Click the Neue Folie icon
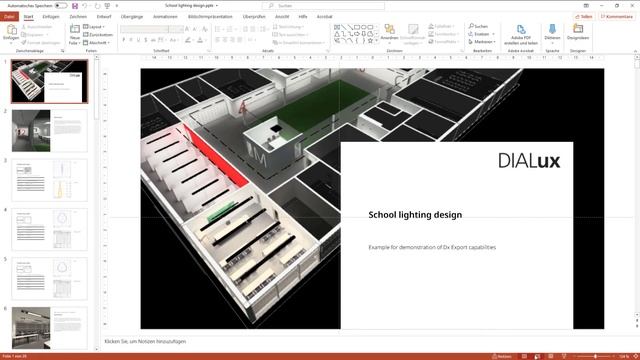Image resolution: width=640 pixels, height=360 pixels. [x=75, y=29]
